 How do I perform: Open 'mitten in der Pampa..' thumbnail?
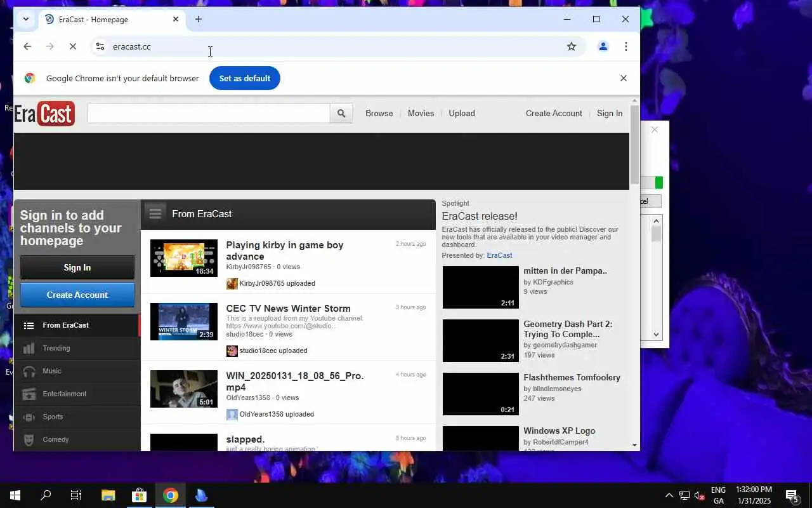tap(481, 287)
